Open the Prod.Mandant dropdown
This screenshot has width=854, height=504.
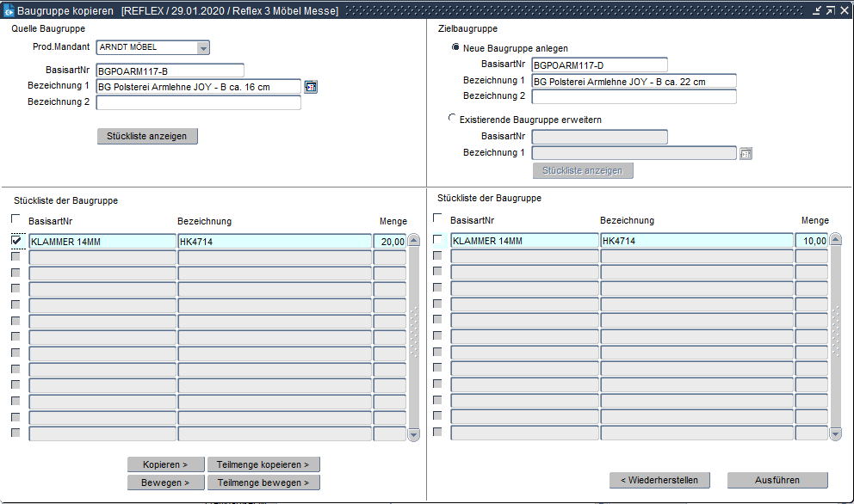(x=203, y=47)
